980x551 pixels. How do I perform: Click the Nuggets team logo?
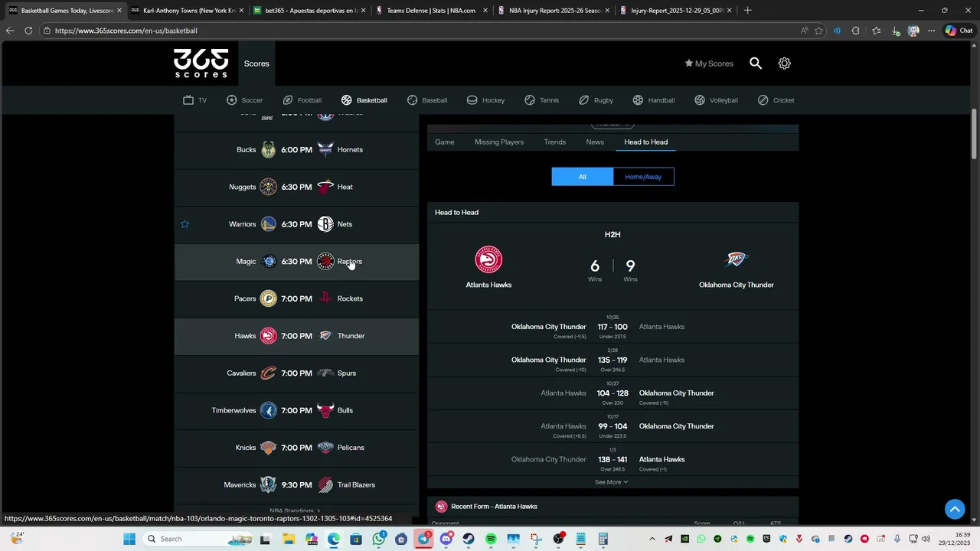268,187
